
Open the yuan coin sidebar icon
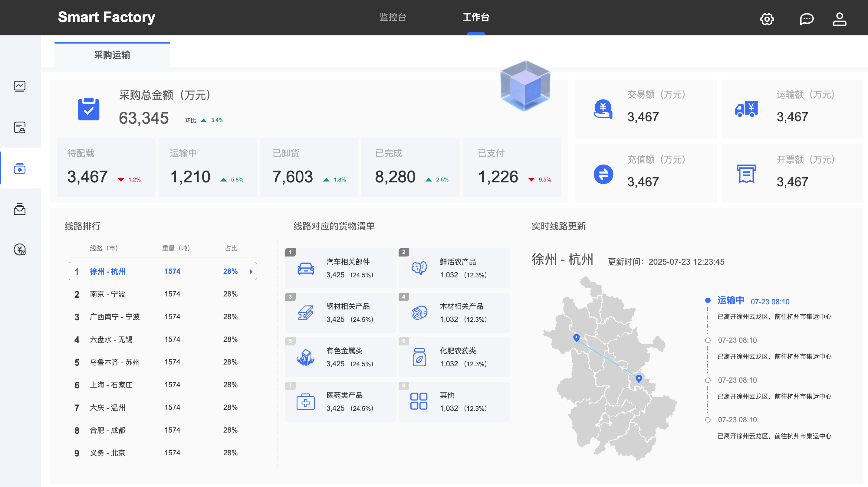[20, 250]
